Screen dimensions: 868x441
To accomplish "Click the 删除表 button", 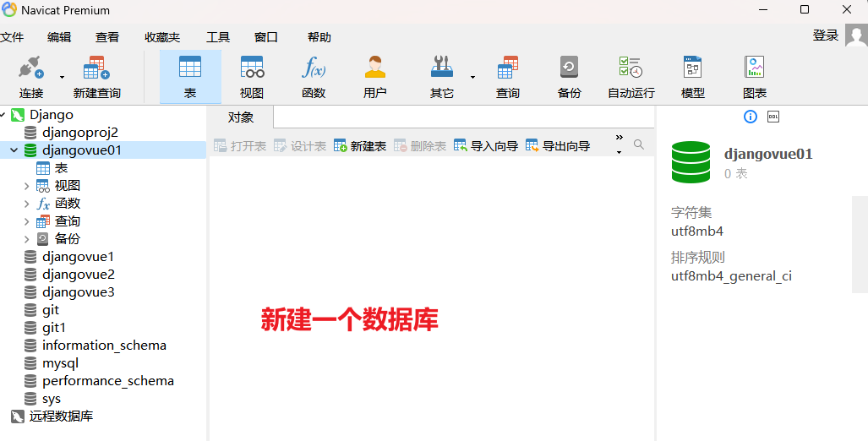I will [x=420, y=146].
